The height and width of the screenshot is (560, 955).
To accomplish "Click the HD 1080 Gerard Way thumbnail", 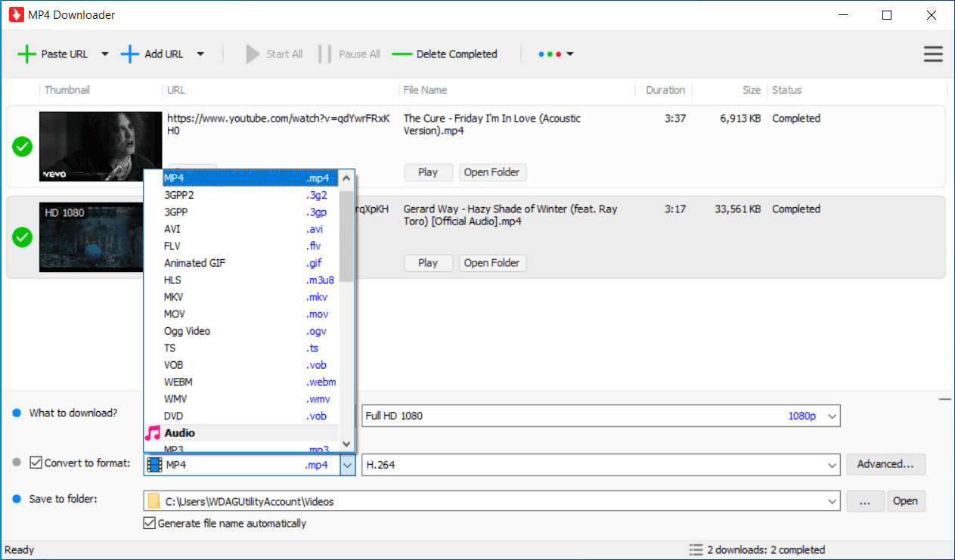I will tap(91, 237).
